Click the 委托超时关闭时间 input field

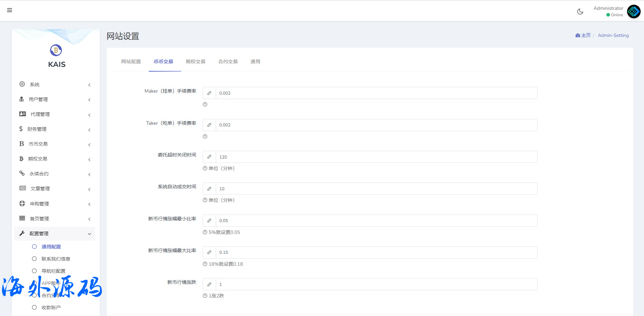(x=376, y=157)
